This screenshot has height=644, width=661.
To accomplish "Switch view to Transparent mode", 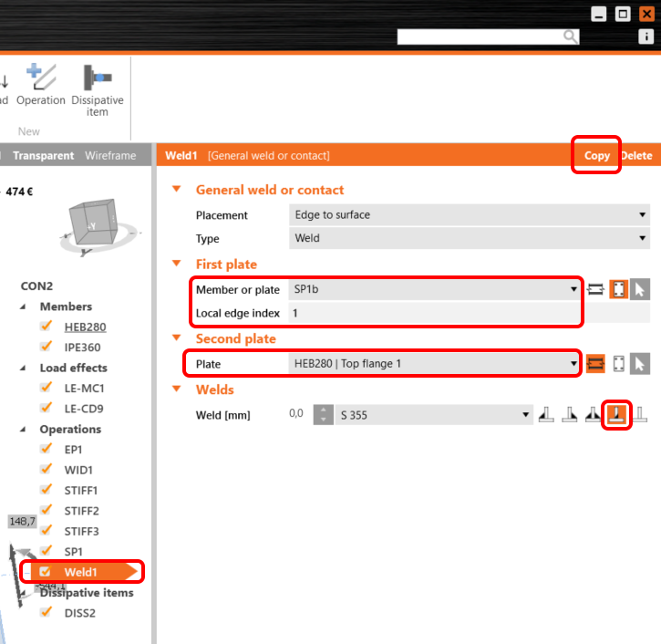I will click(x=44, y=156).
